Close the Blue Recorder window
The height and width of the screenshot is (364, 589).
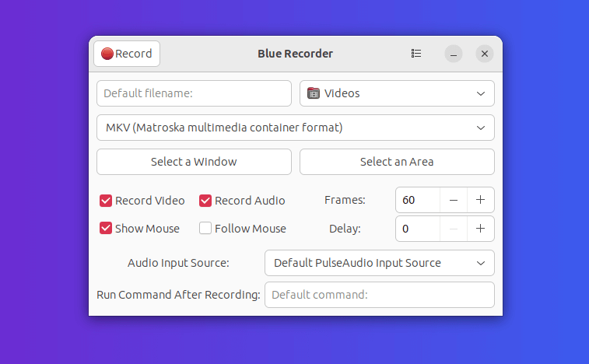pos(485,54)
